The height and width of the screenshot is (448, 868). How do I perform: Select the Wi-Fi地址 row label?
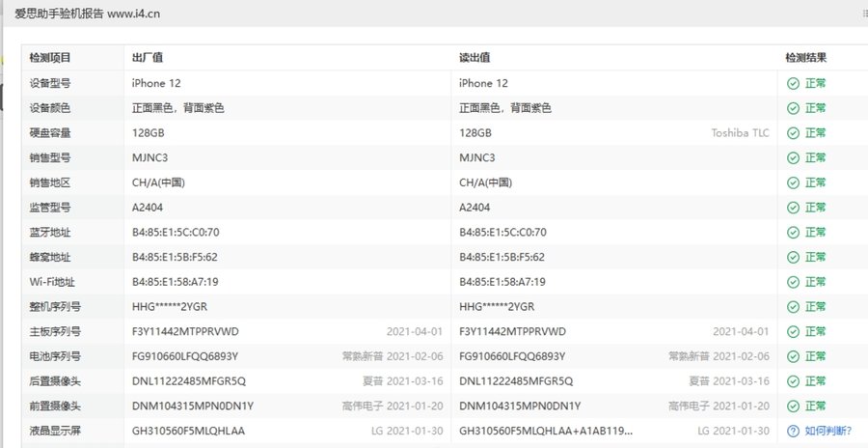tap(52, 282)
